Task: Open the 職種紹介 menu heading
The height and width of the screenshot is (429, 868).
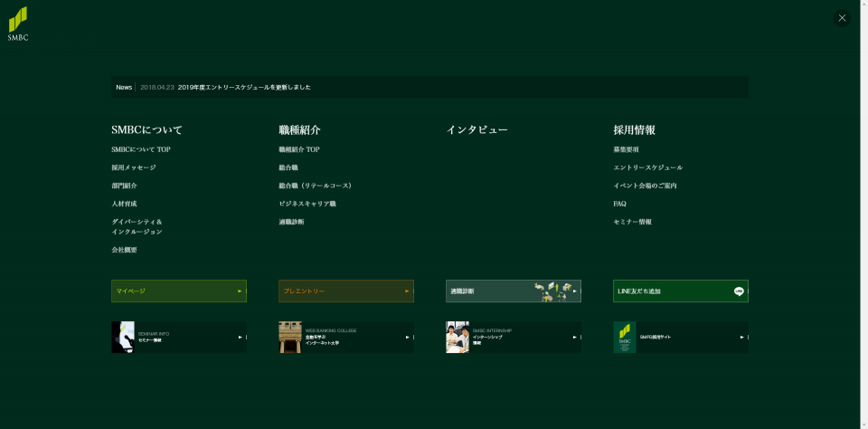Action: (x=299, y=130)
